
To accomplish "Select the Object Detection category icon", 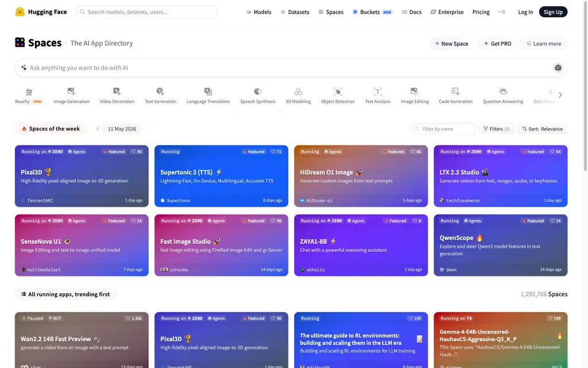I will [338, 91].
